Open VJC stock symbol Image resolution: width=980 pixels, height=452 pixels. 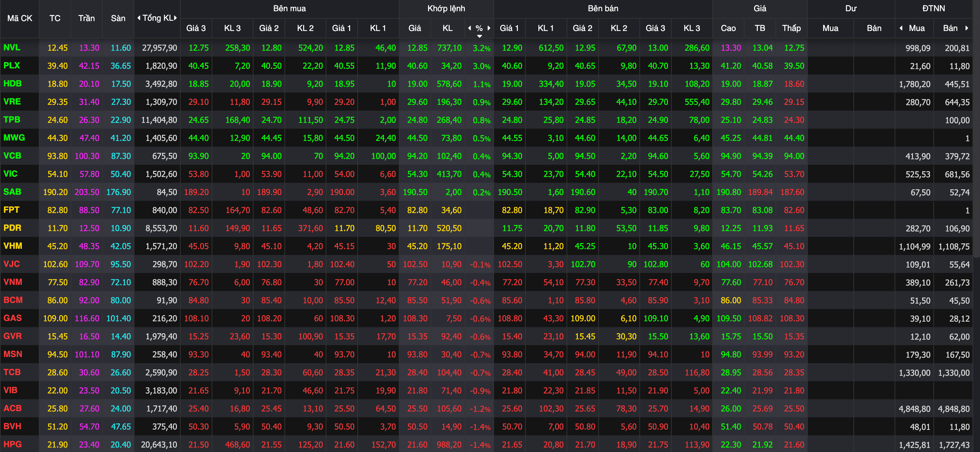tap(12, 264)
